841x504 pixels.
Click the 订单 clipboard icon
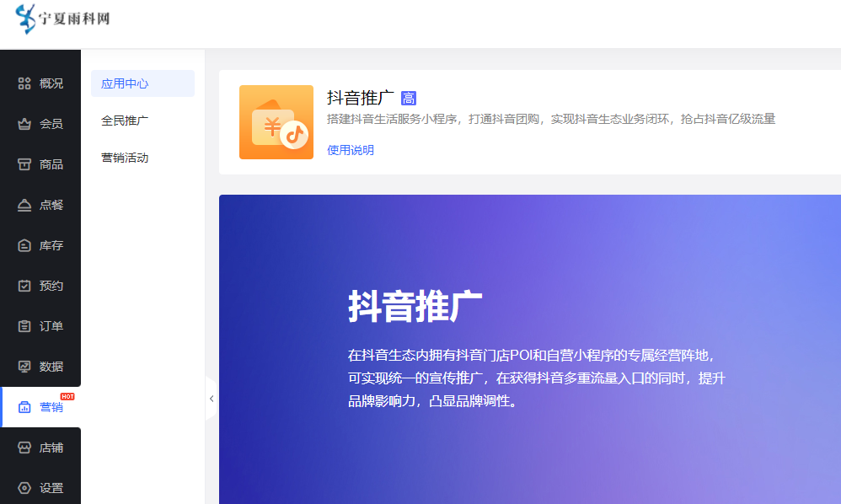pos(24,326)
